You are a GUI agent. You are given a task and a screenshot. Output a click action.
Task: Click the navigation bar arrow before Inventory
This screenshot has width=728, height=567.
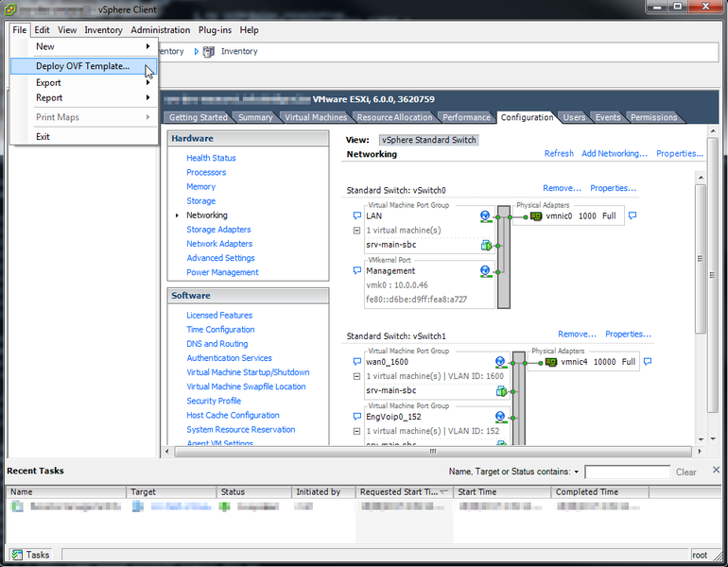(197, 52)
